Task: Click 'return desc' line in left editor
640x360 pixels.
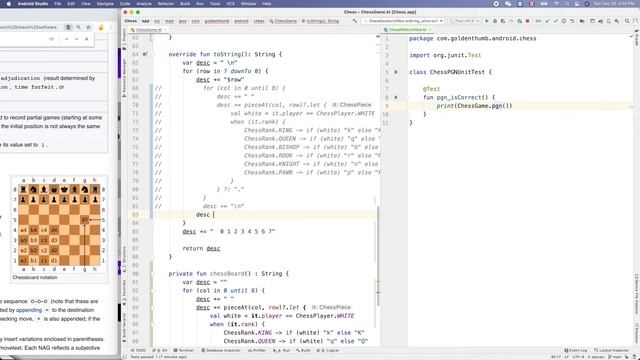Action: pyautogui.click(x=201, y=249)
